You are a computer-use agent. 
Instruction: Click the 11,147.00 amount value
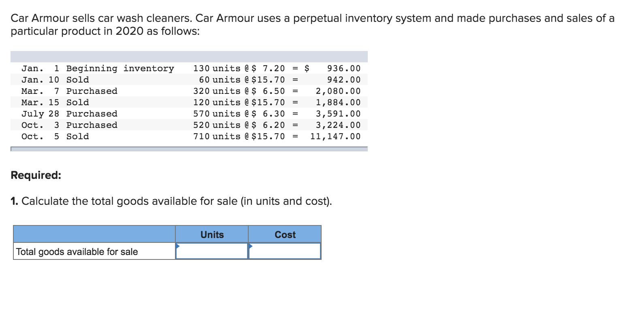click(x=335, y=136)
